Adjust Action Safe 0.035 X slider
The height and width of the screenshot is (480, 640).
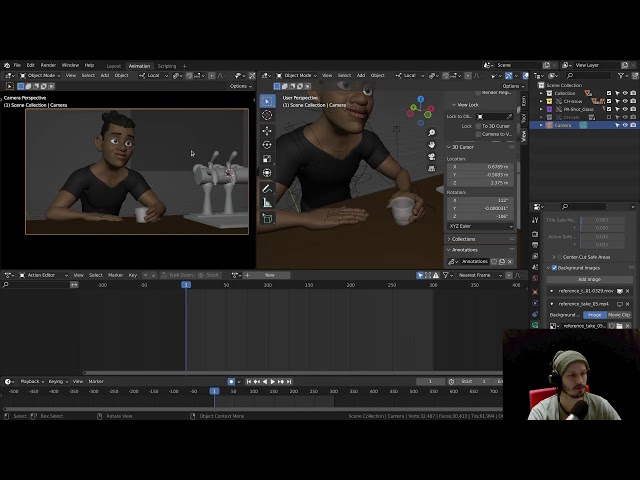pos(603,237)
